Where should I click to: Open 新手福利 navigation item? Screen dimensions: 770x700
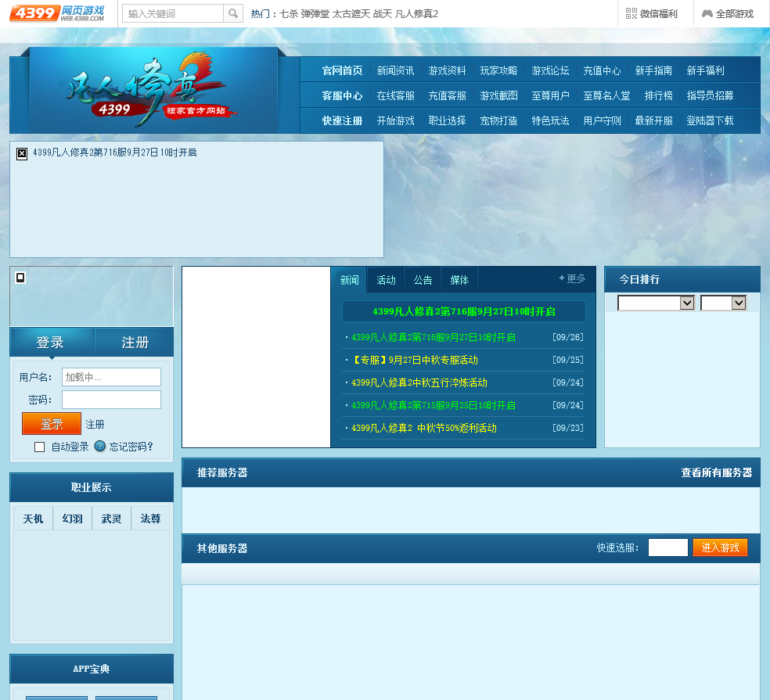click(x=705, y=70)
